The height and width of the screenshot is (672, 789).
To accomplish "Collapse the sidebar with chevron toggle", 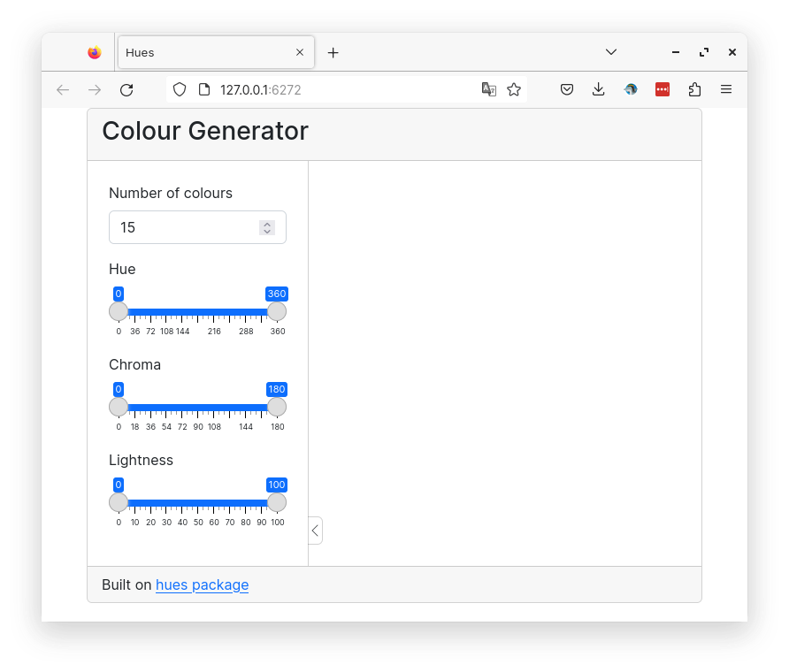I will pos(315,531).
